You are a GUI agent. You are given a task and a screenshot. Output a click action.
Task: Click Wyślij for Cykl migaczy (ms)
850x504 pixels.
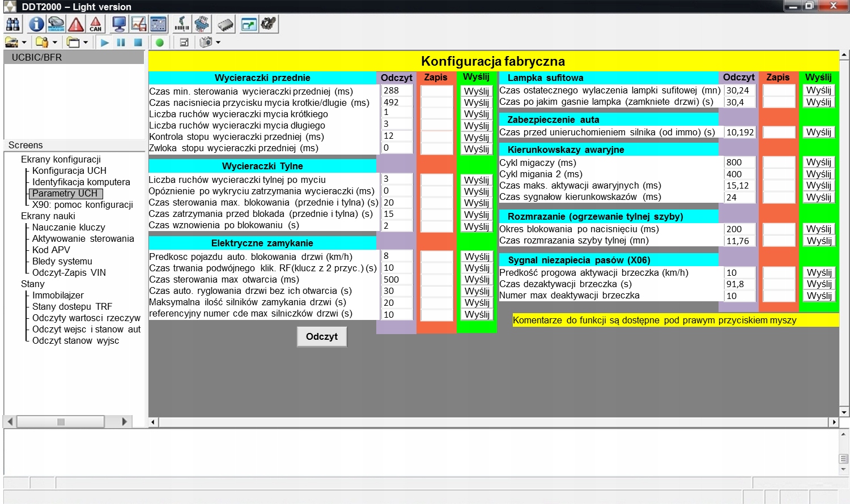[x=818, y=163]
